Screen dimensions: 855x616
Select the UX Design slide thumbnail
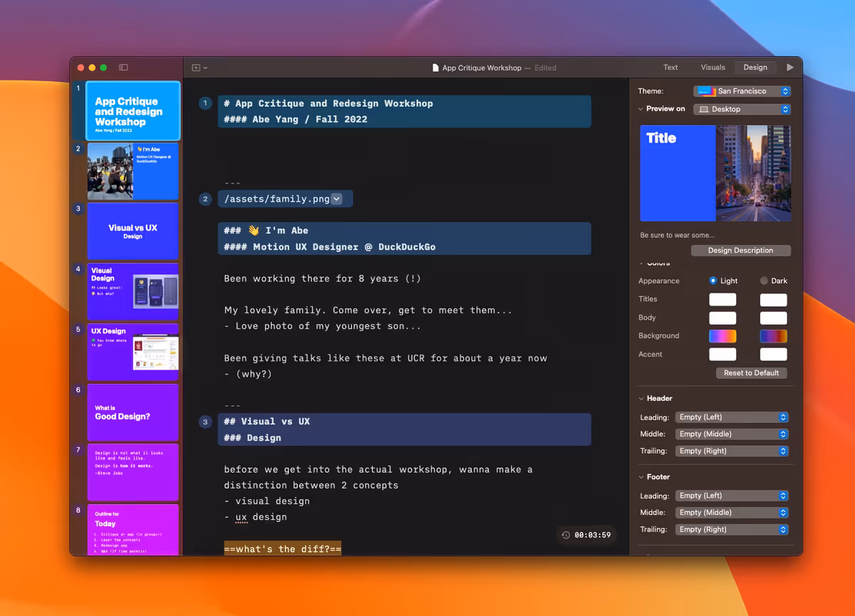click(133, 351)
